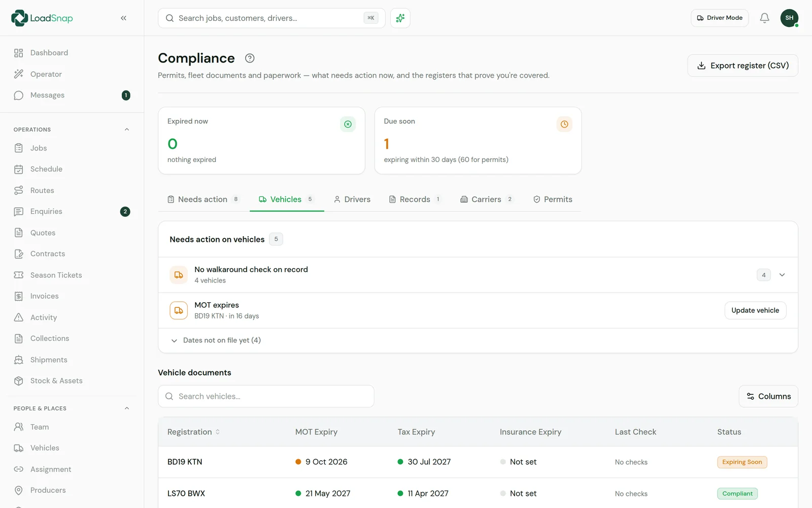Click the BD19 KTN registration cell
This screenshot has height=508, width=812.
tap(185, 462)
